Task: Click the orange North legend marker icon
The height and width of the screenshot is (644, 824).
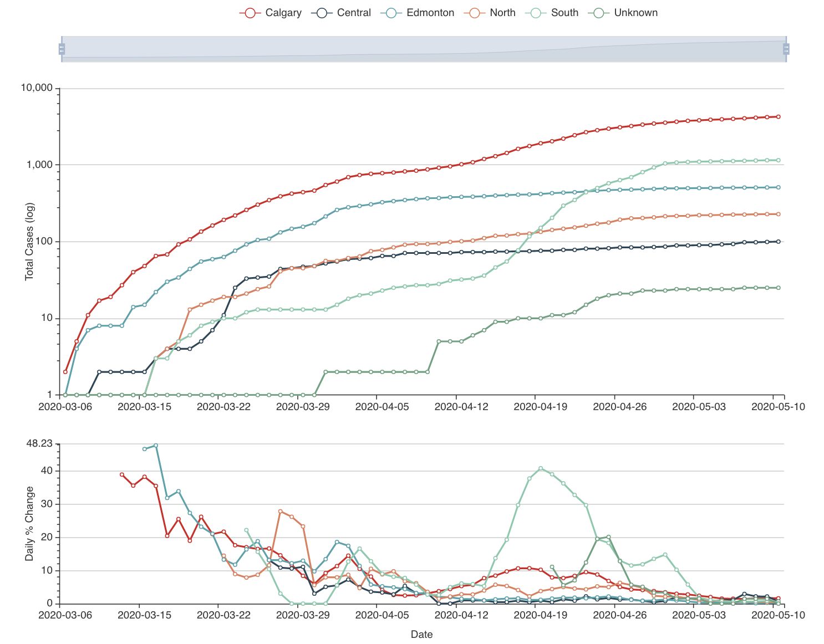Action: tap(475, 13)
